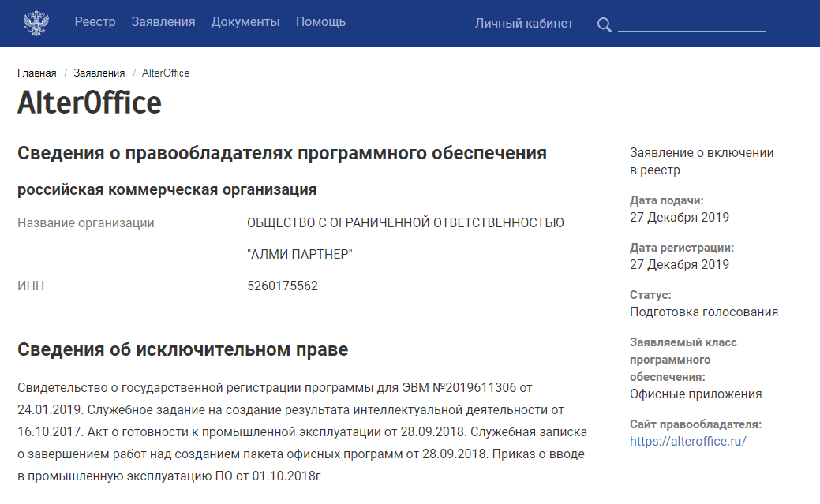The image size is (820, 504).
Task: Click the double-headed eagle emblem logo
Action: pyautogui.click(x=36, y=23)
